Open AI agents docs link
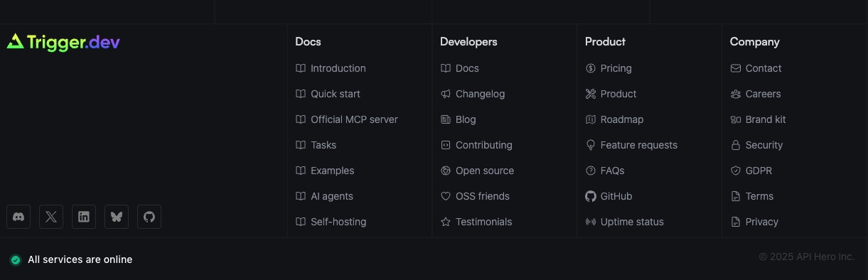 tap(332, 196)
